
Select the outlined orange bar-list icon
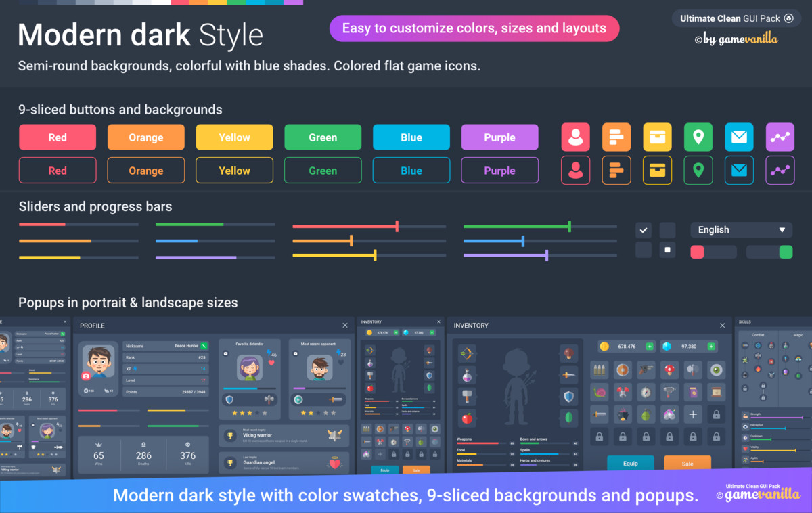[x=616, y=170]
